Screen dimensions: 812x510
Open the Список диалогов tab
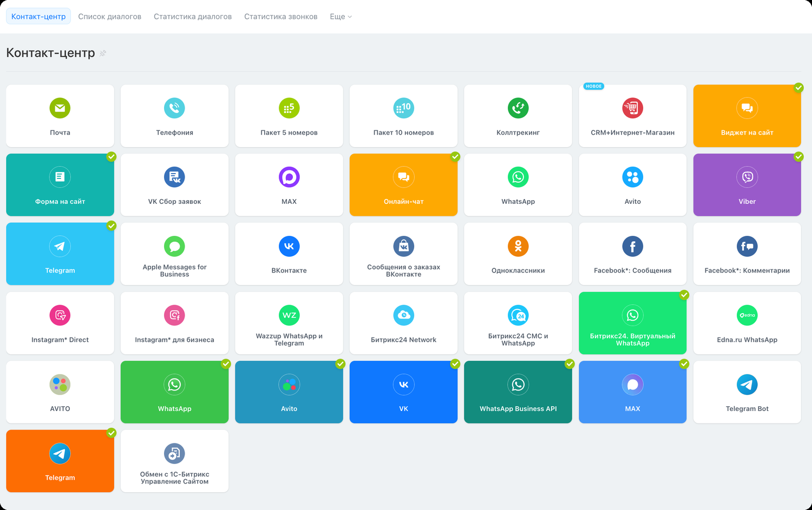pos(110,17)
